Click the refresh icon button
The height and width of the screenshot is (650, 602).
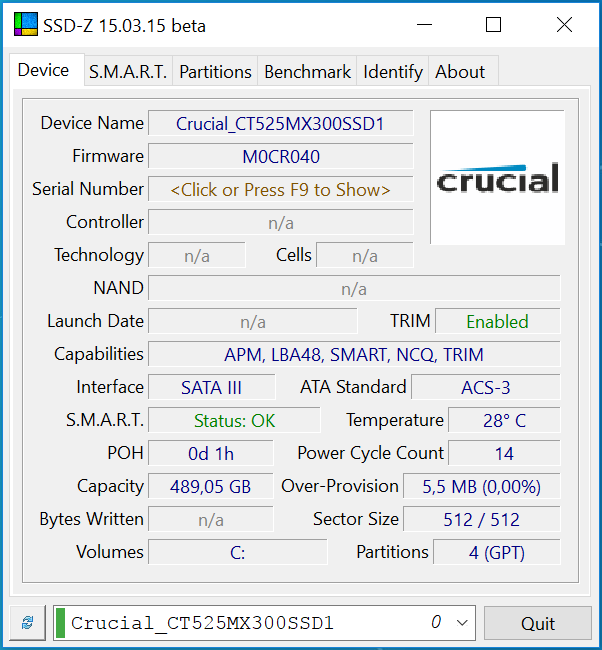27,623
